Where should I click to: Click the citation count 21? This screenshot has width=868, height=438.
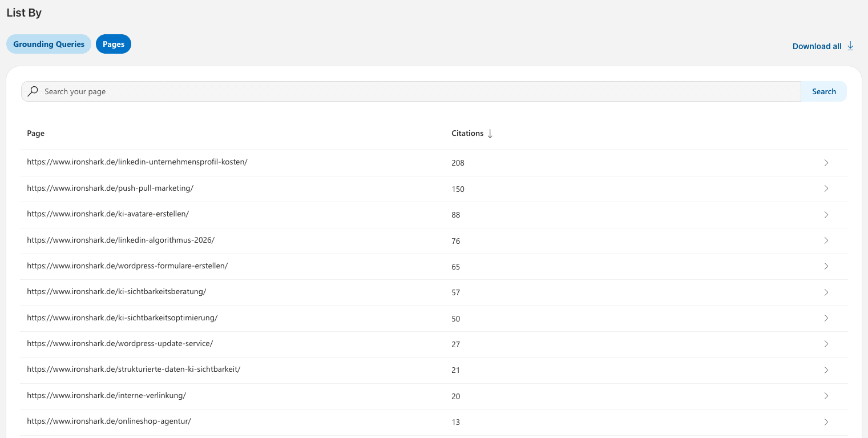[x=455, y=370]
